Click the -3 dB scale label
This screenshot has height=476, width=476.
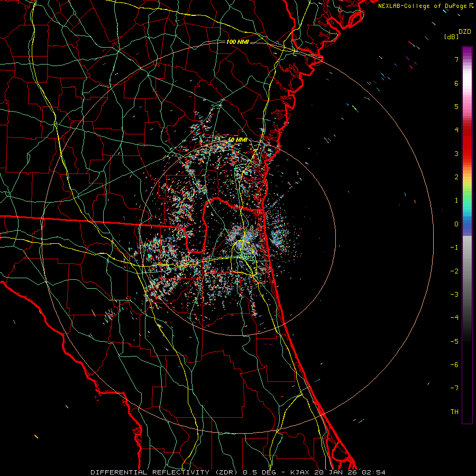click(454, 295)
